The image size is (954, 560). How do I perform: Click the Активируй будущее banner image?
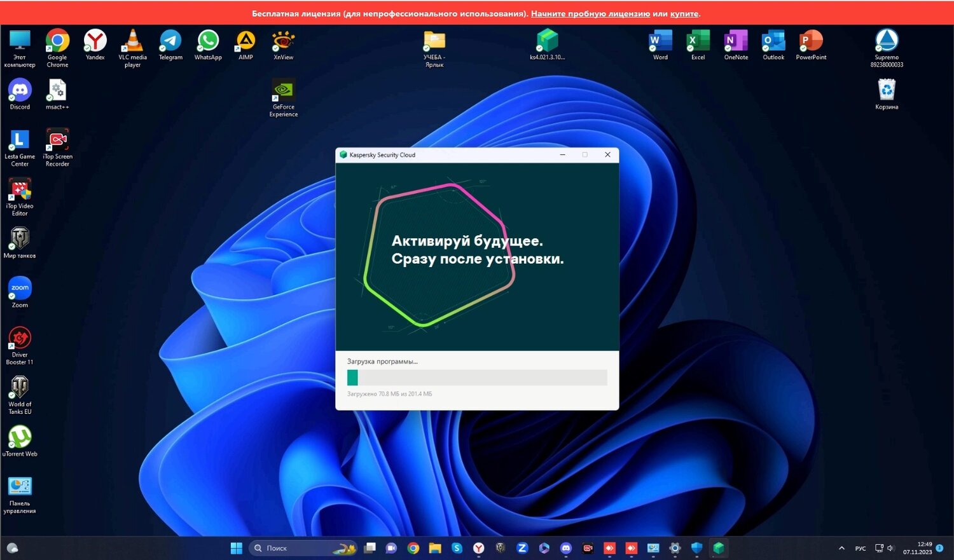(x=477, y=257)
